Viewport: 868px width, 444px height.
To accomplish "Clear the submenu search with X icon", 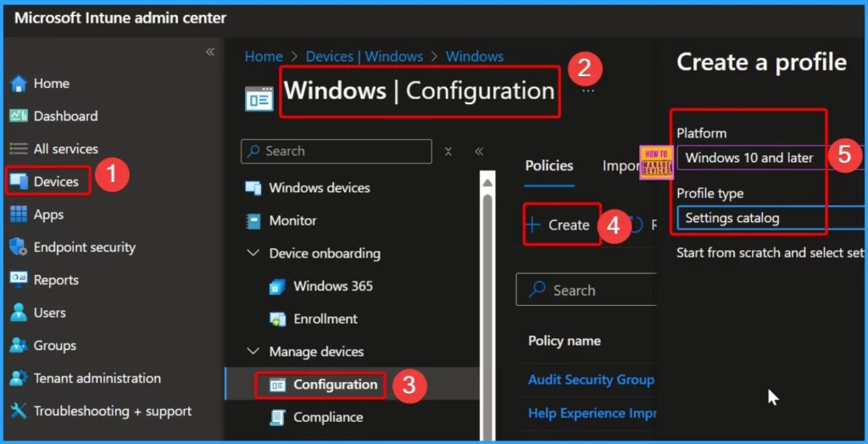I will coord(449,152).
